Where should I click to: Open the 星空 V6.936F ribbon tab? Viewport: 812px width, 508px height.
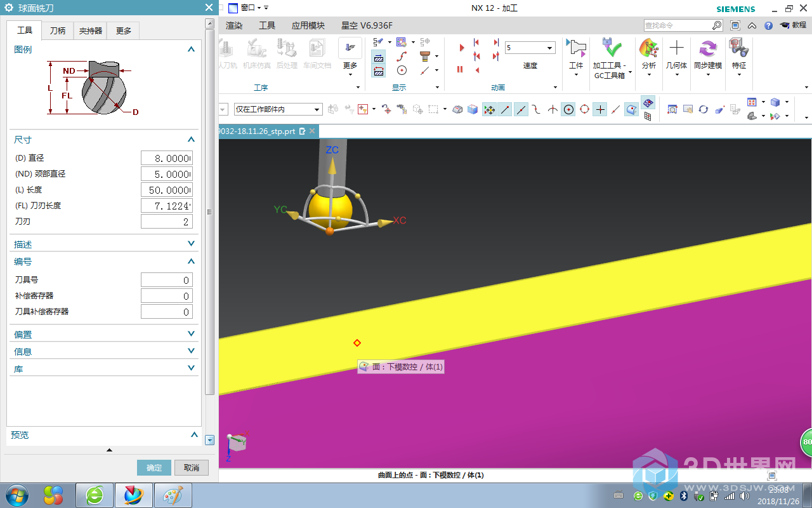367,25
